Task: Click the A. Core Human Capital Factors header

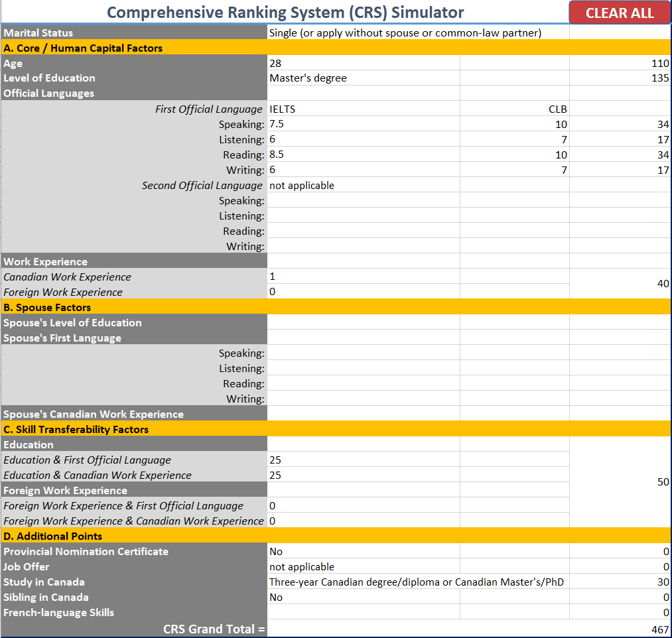Action: pyautogui.click(x=133, y=47)
